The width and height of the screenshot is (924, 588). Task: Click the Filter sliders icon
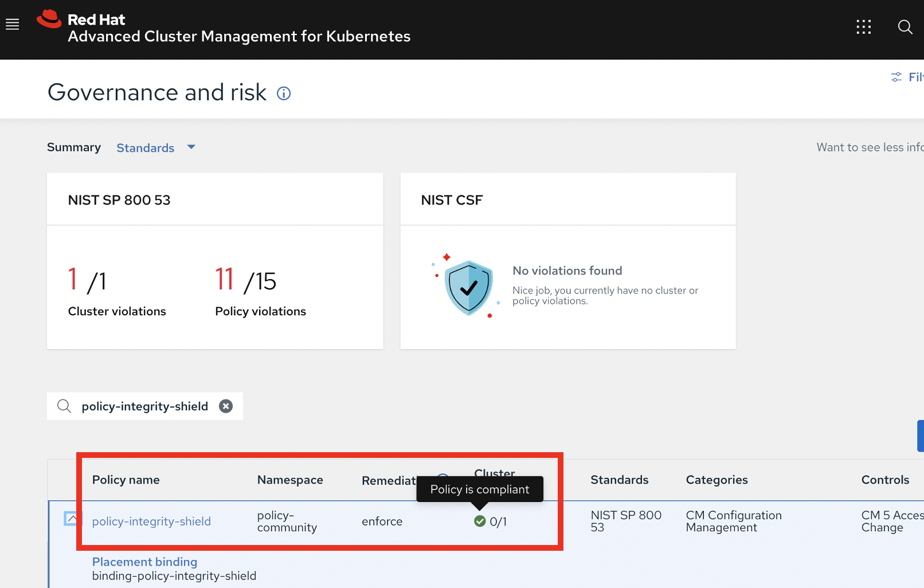[896, 76]
